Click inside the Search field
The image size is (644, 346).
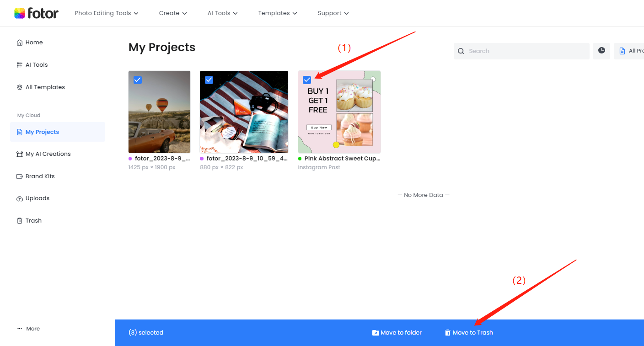point(521,51)
